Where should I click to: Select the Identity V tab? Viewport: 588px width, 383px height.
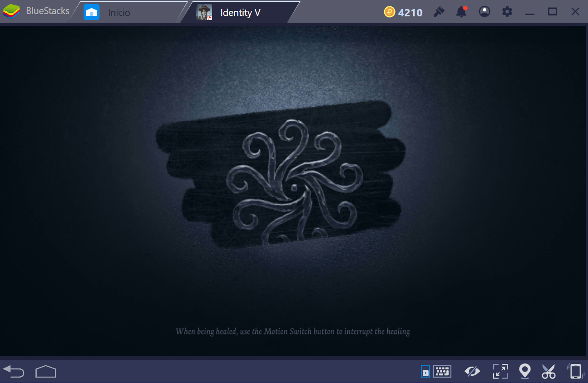coord(240,12)
